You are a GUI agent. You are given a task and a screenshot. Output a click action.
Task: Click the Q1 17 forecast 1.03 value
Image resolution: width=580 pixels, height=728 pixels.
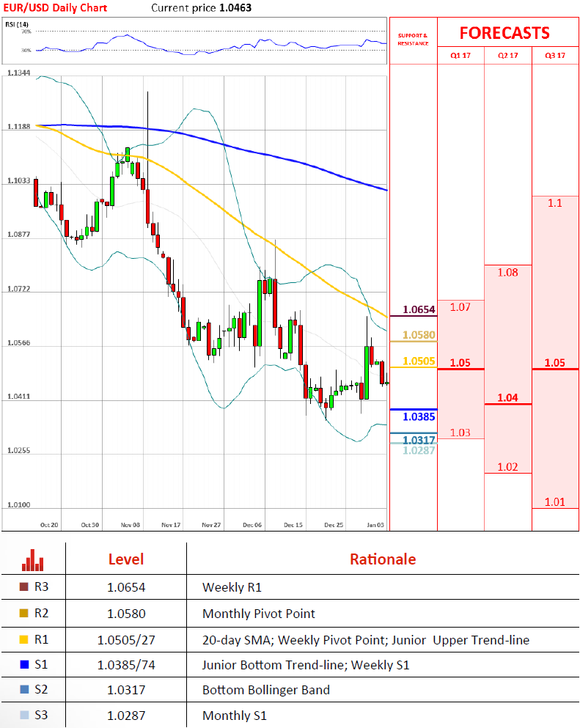[x=460, y=433]
